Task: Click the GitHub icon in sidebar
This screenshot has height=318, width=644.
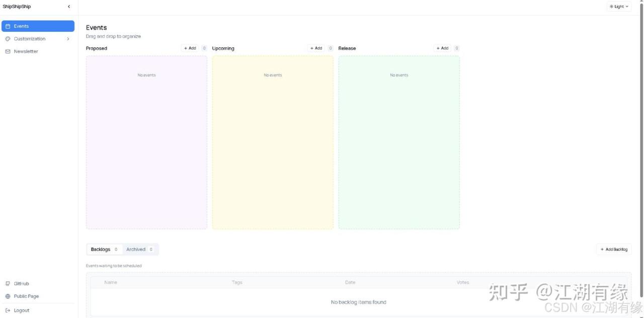Action: [x=8, y=284]
